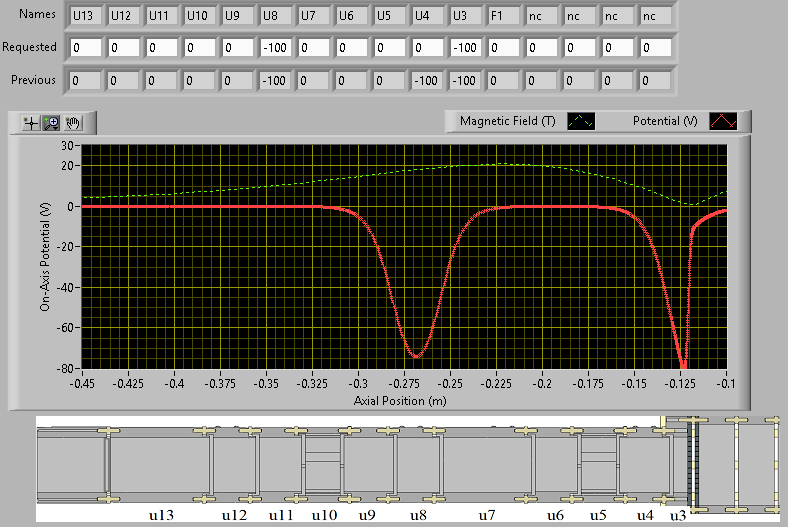Click the u11 electrode label in diagram
This screenshot has width=788, height=527.
click(280, 515)
